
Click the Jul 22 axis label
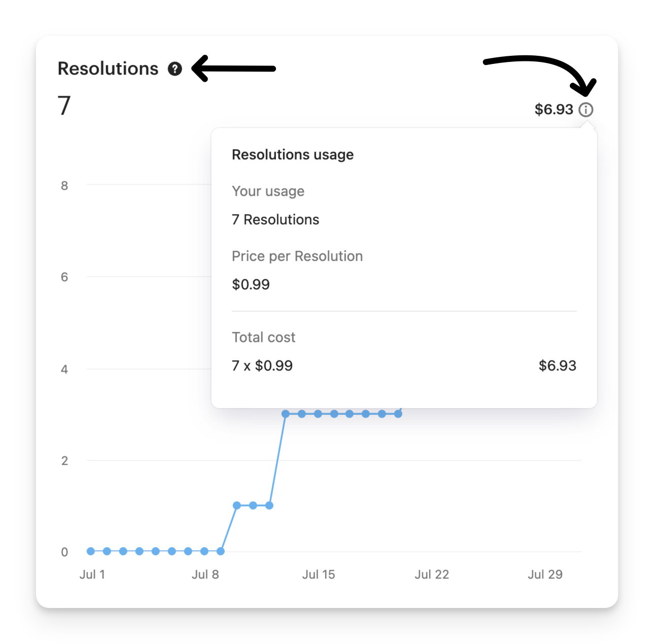[432, 574]
